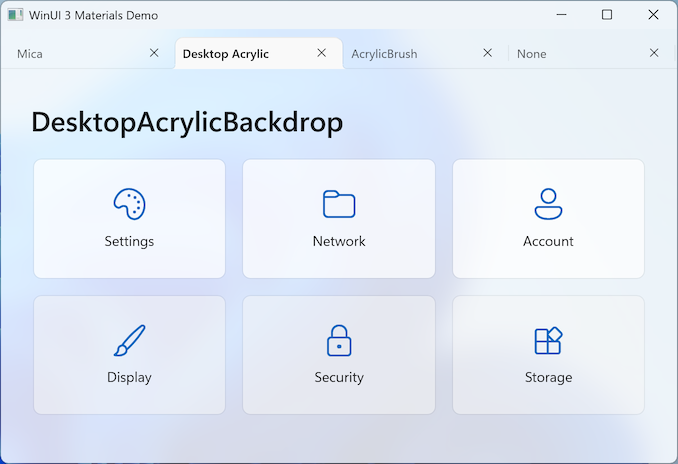Click the WinUI 3 Materials Demo title
This screenshot has height=464, width=678.
93,15
